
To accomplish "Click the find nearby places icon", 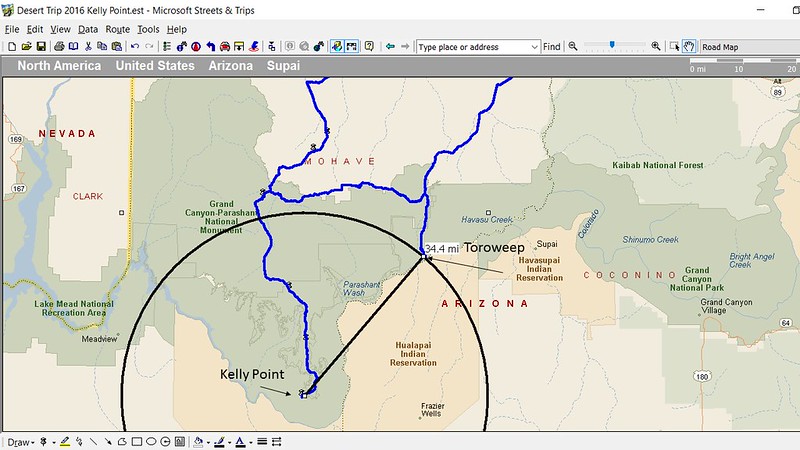I will (x=254, y=46).
